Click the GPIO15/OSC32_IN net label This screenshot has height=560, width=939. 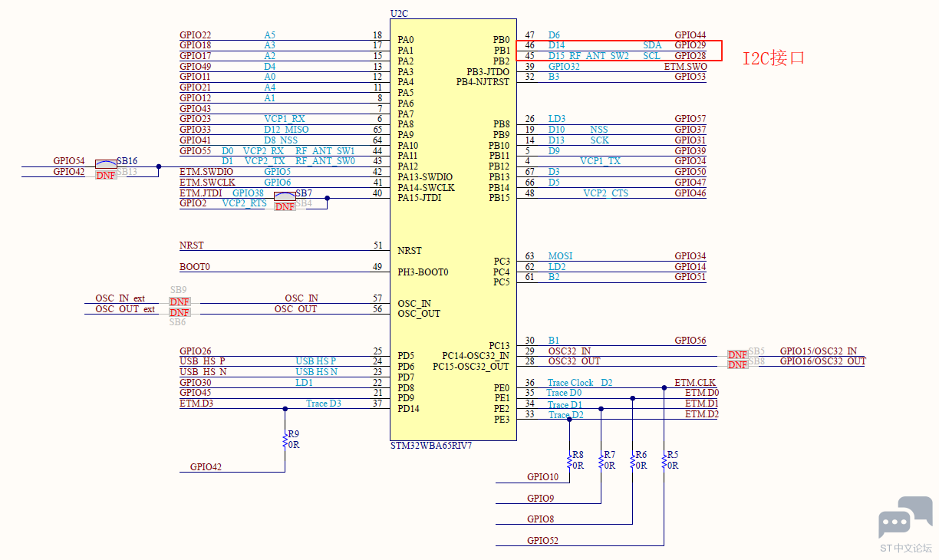click(819, 351)
